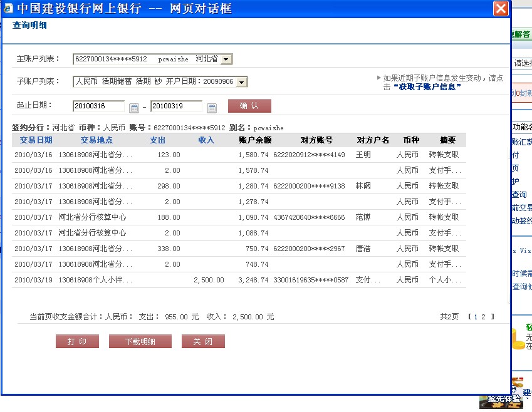Screen dimensions: 532x412
Task: Go to page 1 of results
Action: [476, 317]
